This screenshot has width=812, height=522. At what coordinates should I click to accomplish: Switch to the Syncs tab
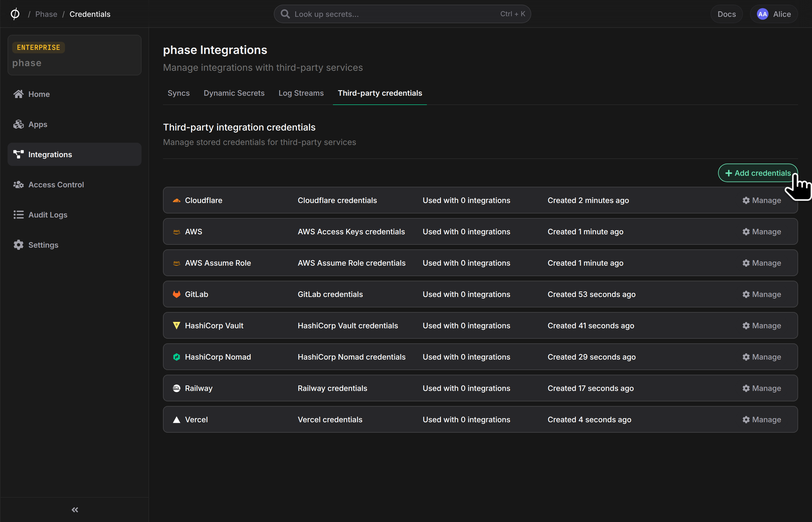[179, 93]
